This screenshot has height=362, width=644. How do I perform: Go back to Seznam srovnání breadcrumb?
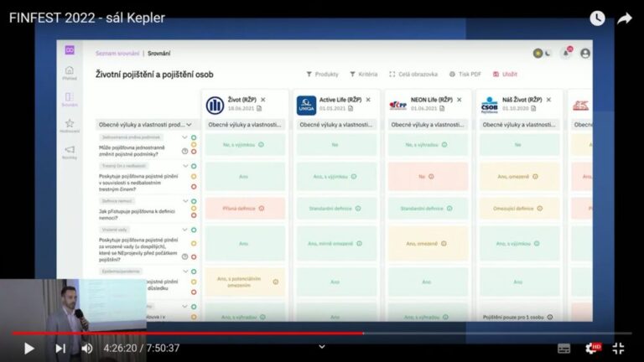[117, 54]
